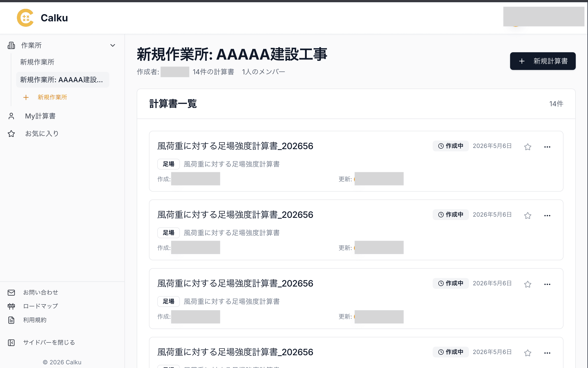Open My計算書 page
Viewport: 588px width, 368px height.
40,116
